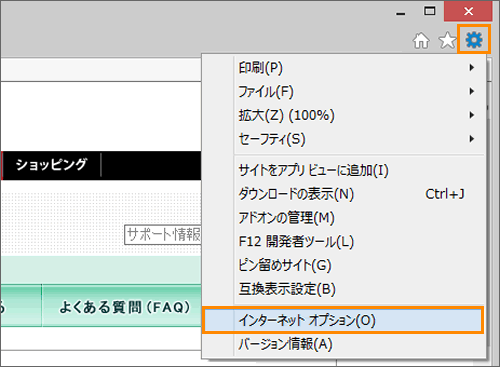Expand the 印刷(P) submenu arrow

coord(472,68)
